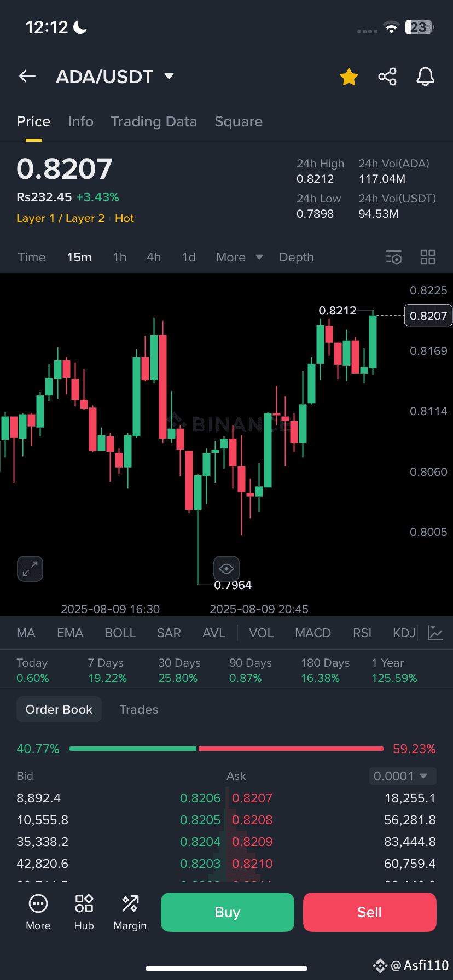The image size is (453, 980).
Task: Select bid price 0.8206
Action: (200, 798)
